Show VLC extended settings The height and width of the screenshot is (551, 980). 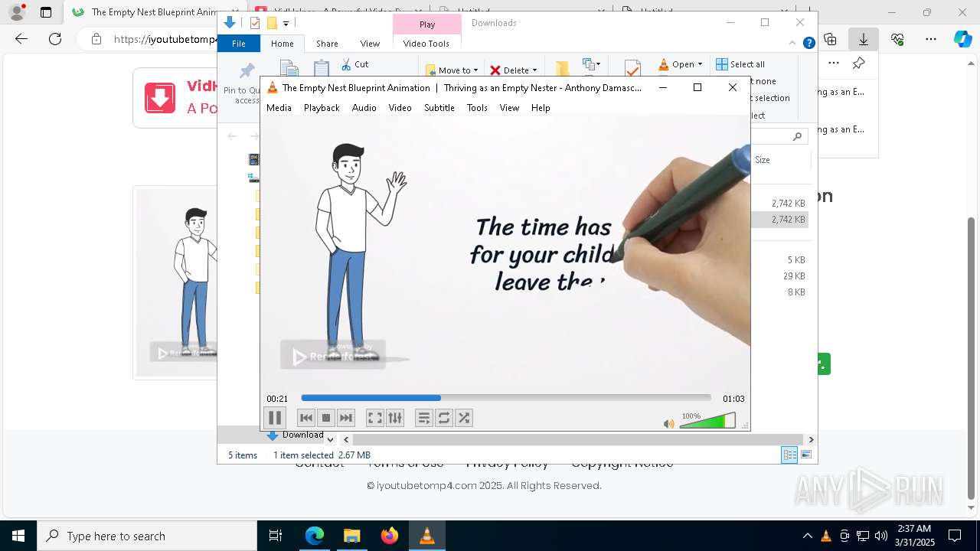pyautogui.click(x=394, y=418)
